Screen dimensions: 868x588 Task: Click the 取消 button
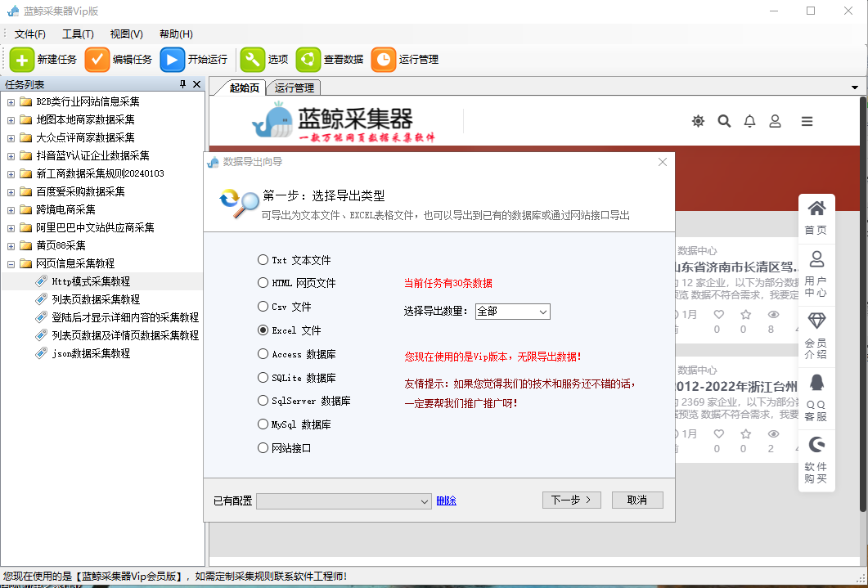point(637,500)
